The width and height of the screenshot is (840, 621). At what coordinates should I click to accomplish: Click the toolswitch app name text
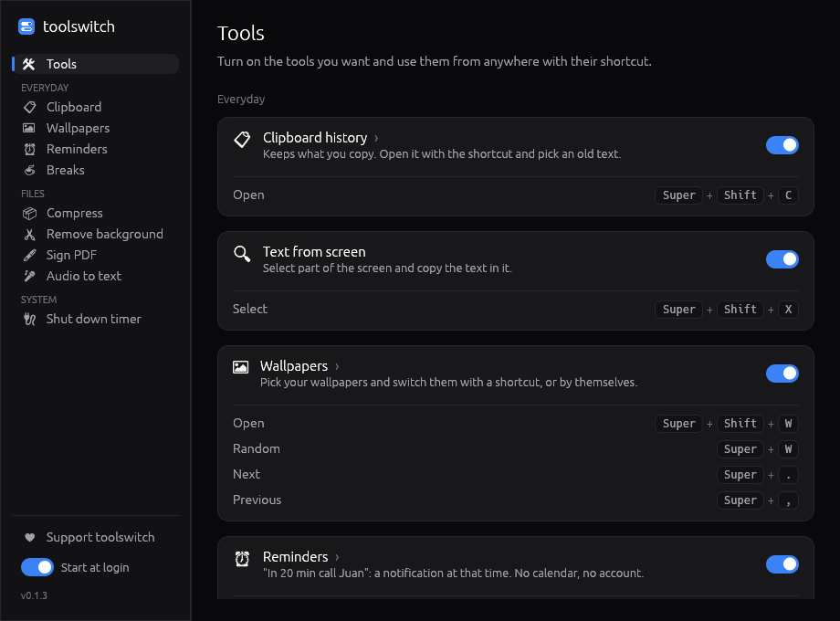79,26
